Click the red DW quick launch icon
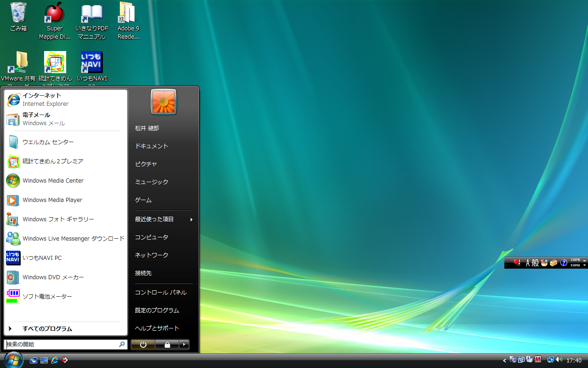This screenshot has width=588, height=368. 65,360
